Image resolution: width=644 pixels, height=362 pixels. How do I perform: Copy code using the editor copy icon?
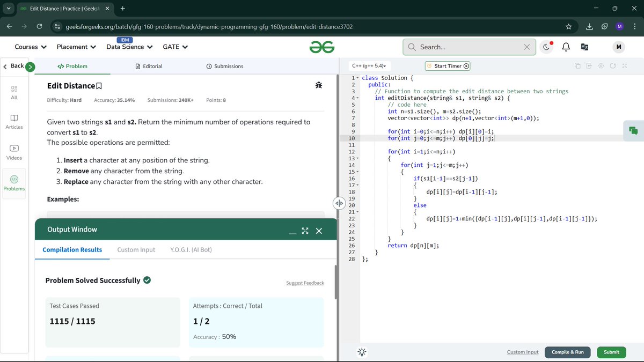point(577,66)
